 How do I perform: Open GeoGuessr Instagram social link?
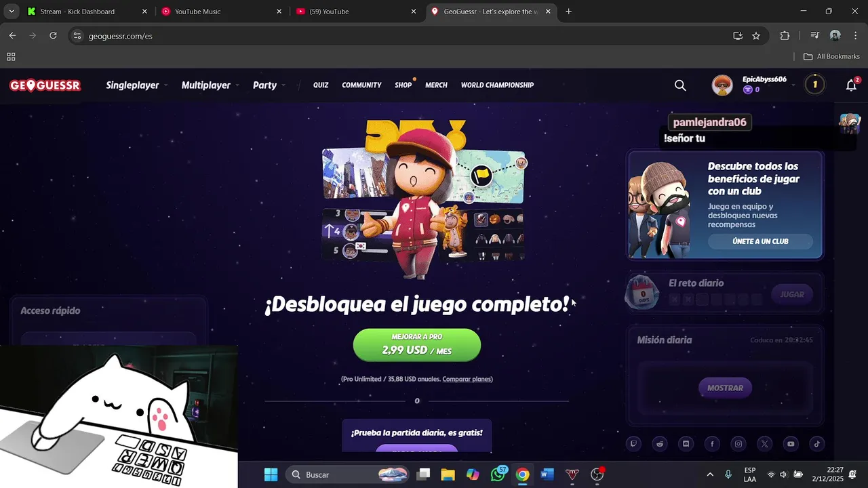tap(738, 444)
